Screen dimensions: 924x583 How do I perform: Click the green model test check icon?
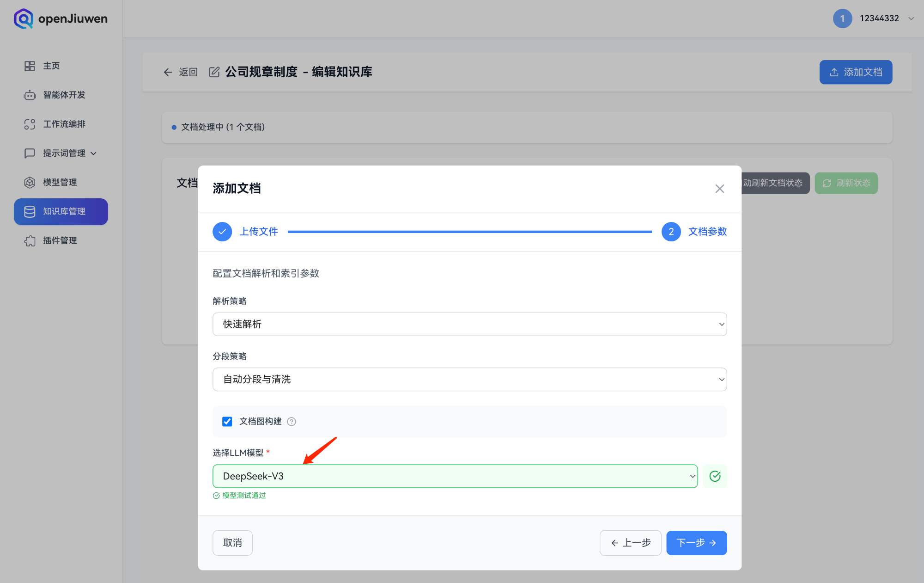pos(715,476)
